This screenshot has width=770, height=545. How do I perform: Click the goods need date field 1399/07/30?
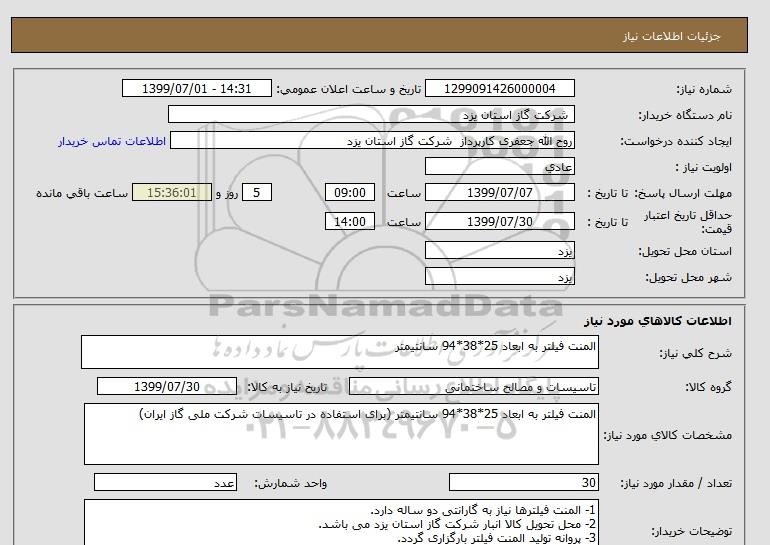coord(167,386)
